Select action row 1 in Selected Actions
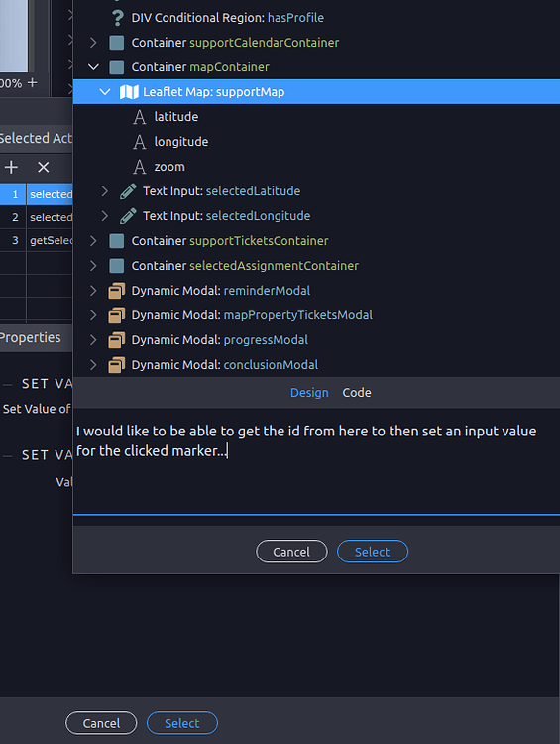Viewport: 560px width, 744px height. click(x=37, y=194)
